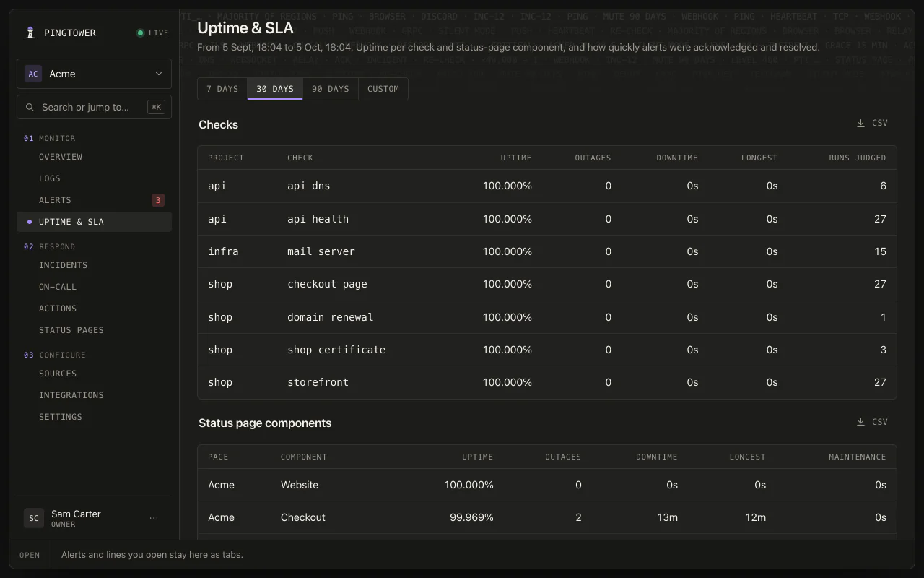This screenshot has height=578, width=924.
Task: Navigate to On-Call
Action: point(94,287)
